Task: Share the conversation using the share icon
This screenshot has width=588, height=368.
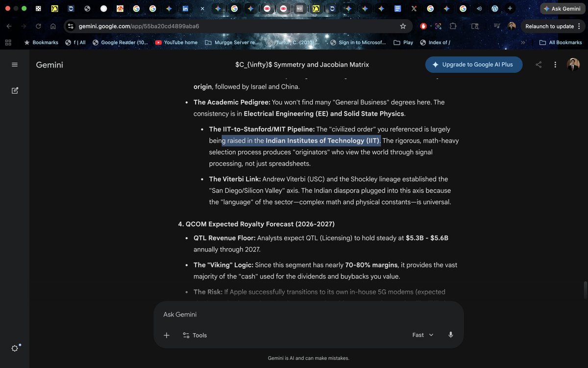Action: (539, 65)
